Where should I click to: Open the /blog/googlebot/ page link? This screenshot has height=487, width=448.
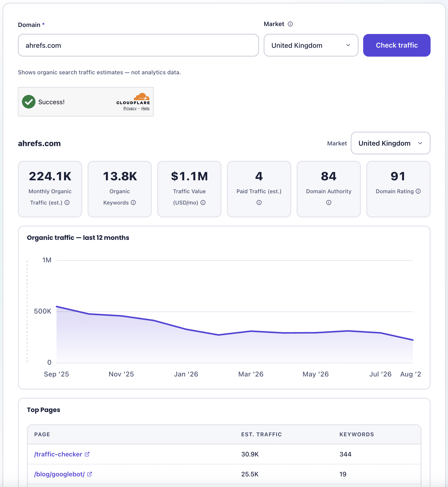click(x=59, y=474)
